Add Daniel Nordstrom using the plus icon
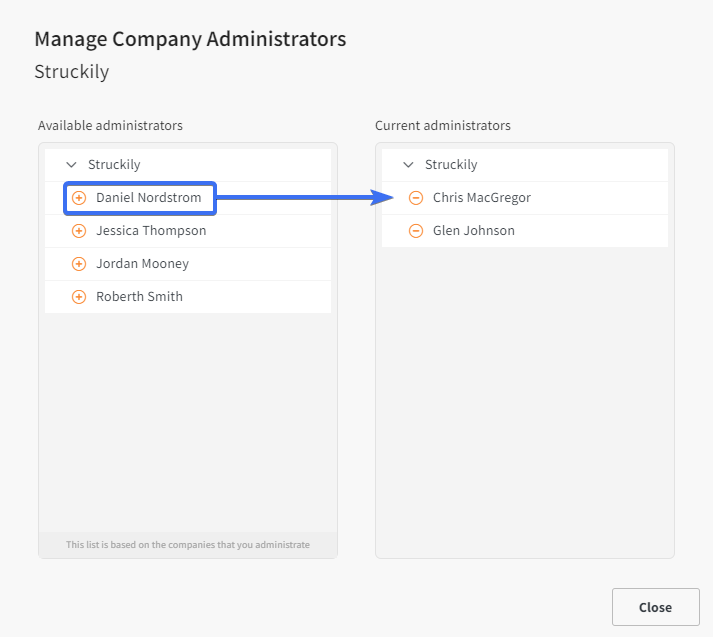 tap(79, 198)
